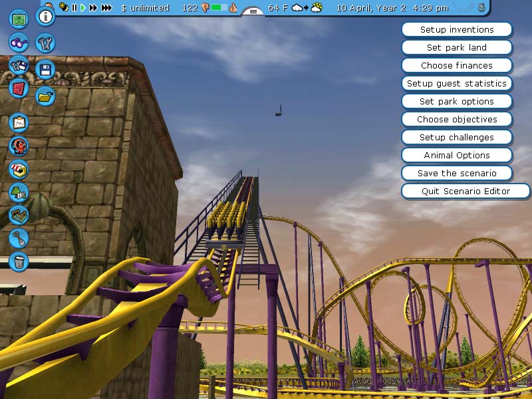Open Setup challenges
Image resolution: width=532 pixels, height=399 pixels.
point(457,138)
